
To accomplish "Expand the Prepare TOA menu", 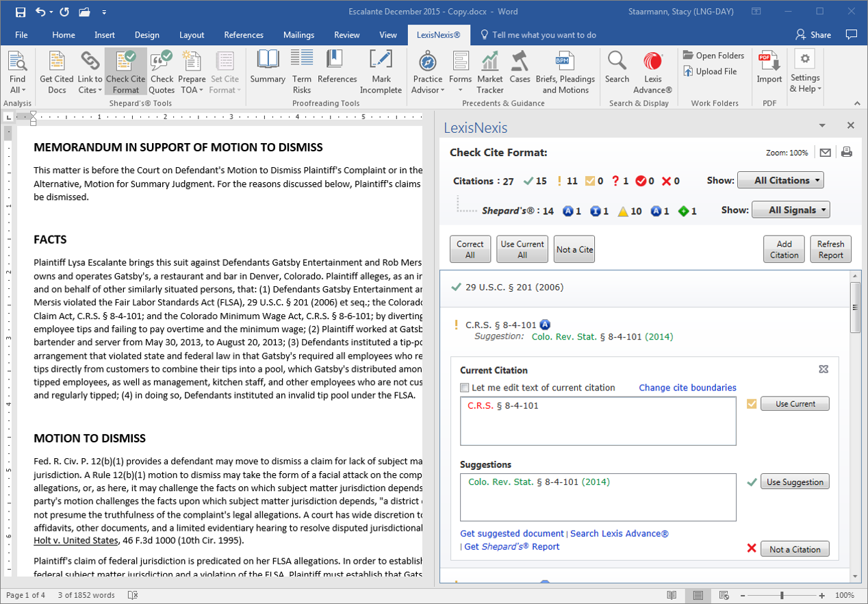I will (x=192, y=73).
